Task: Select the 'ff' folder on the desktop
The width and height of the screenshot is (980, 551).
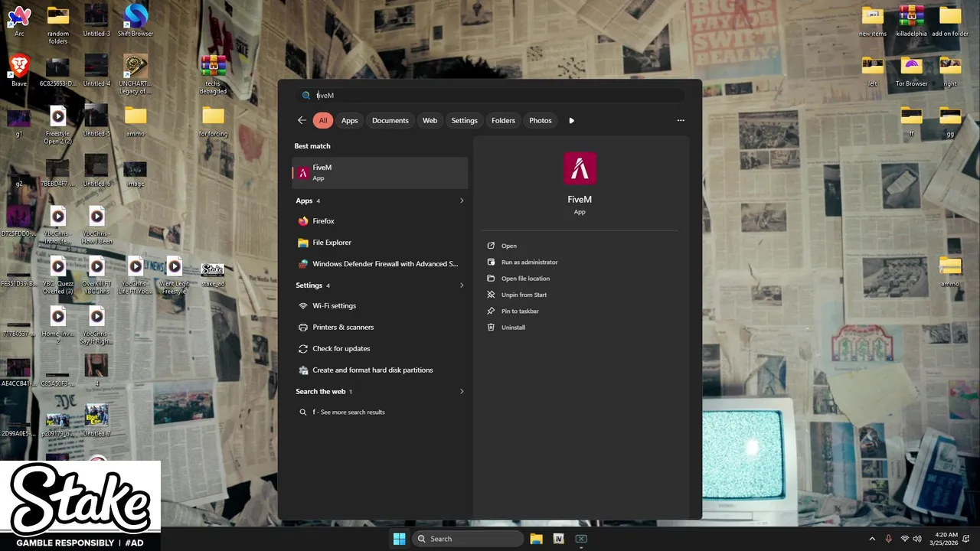Action: (x=911, y=121)
